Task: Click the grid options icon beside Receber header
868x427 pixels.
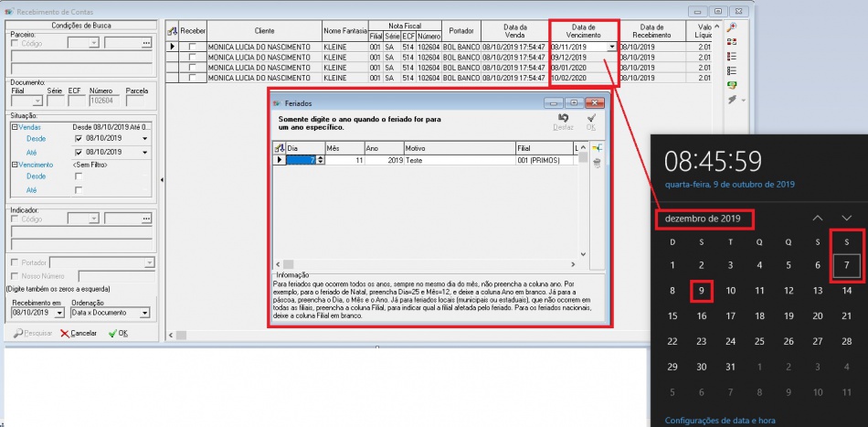Action: coord(173,30)
